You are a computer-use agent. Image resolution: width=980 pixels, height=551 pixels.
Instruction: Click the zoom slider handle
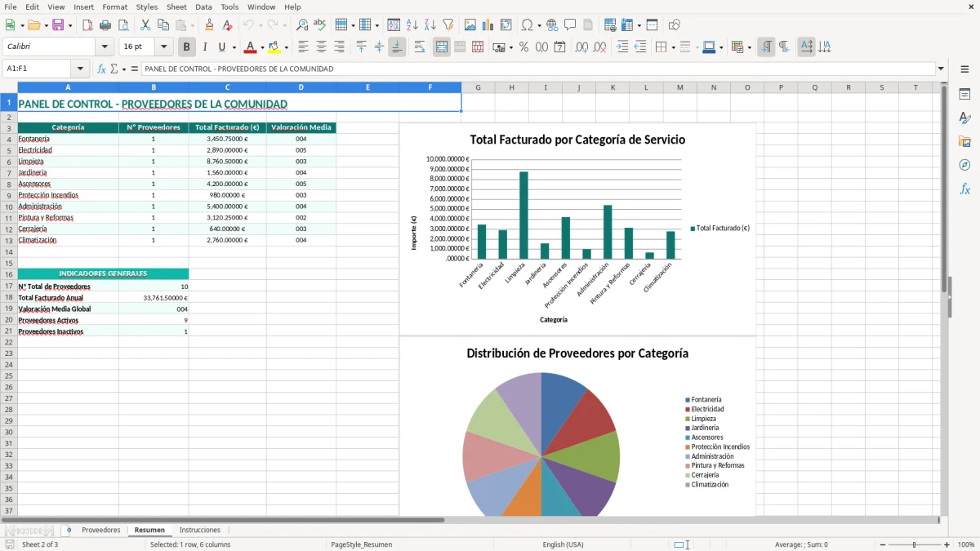914,544
